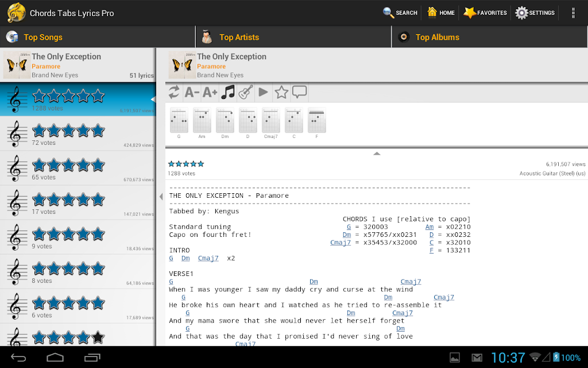
Task: Go to Home screen
Action: pos(441,13)
